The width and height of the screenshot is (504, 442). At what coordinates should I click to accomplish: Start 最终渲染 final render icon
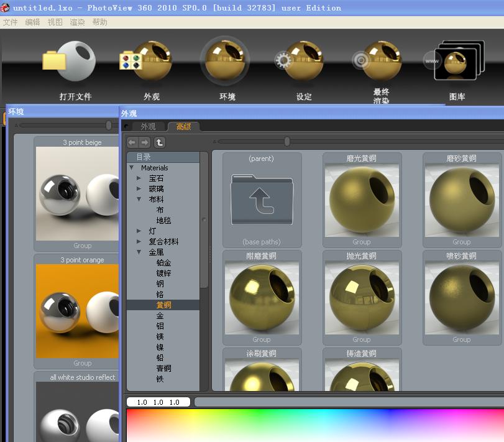coord(377,60)
